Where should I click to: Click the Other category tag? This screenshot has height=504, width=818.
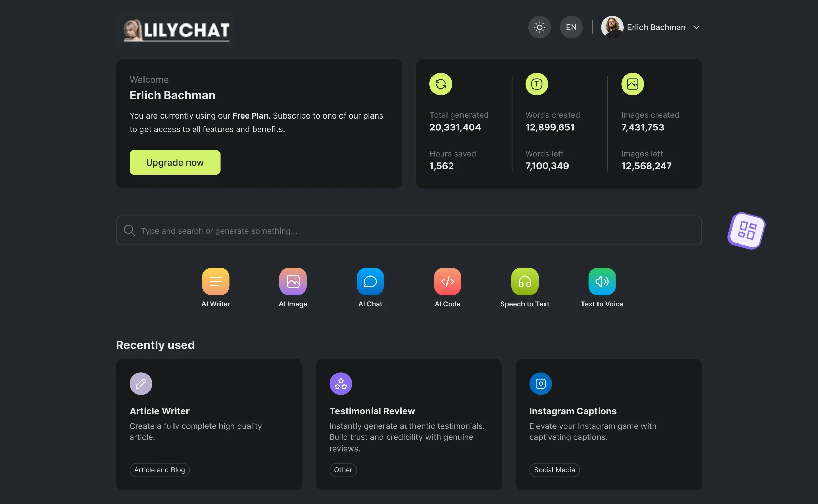click(x=343, y=470)
